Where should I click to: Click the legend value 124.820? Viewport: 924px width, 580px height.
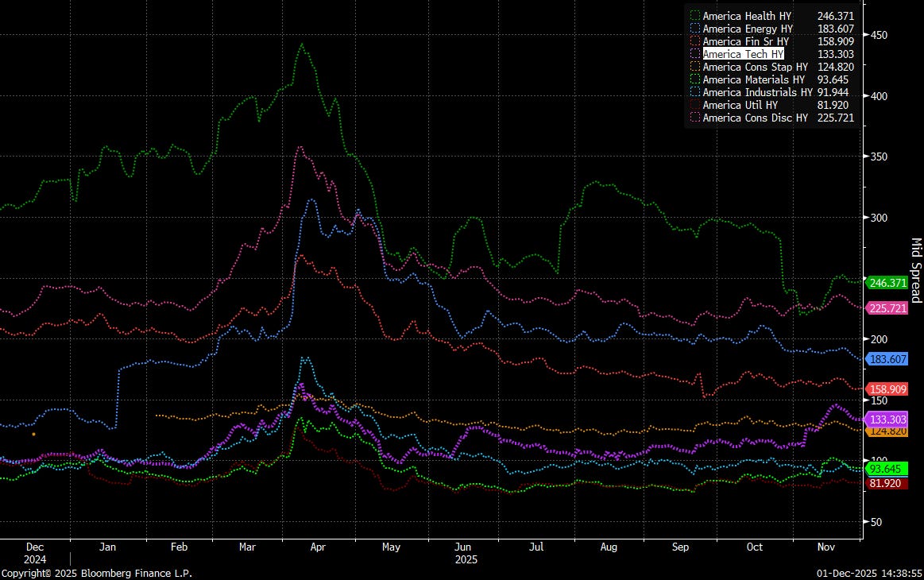click(835, 67)
